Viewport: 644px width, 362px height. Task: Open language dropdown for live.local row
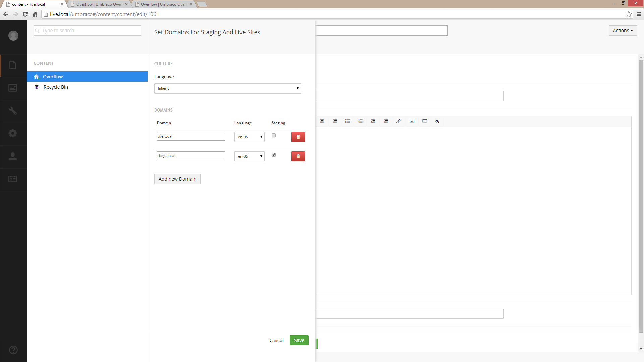pos(250,137)
